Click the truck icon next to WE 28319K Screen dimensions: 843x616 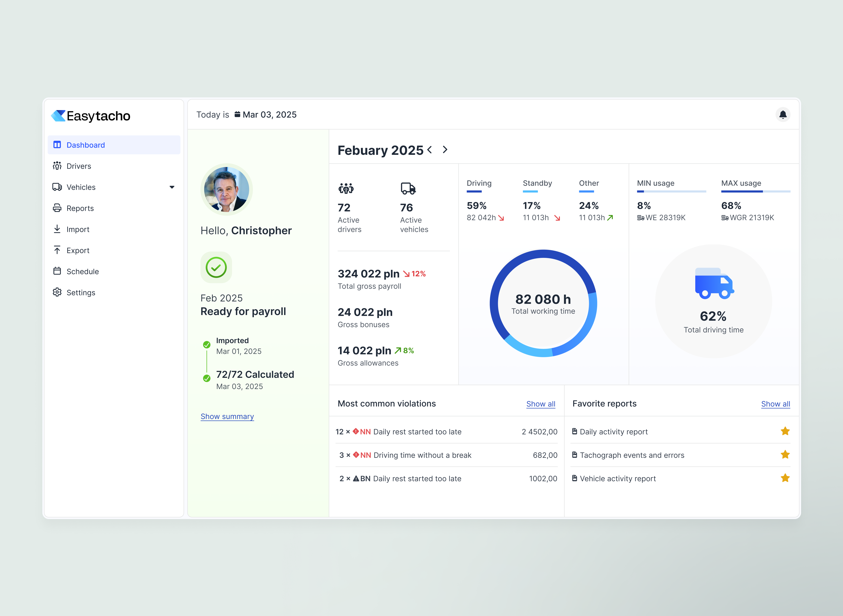tap(640, 218)
